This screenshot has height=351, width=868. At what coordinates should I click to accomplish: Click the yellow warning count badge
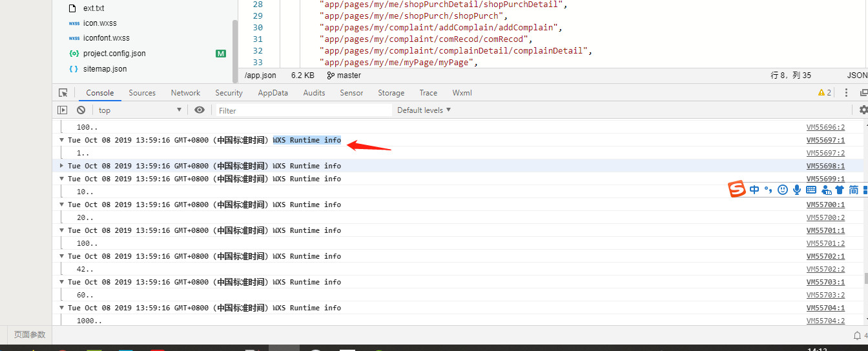(825, 93)
